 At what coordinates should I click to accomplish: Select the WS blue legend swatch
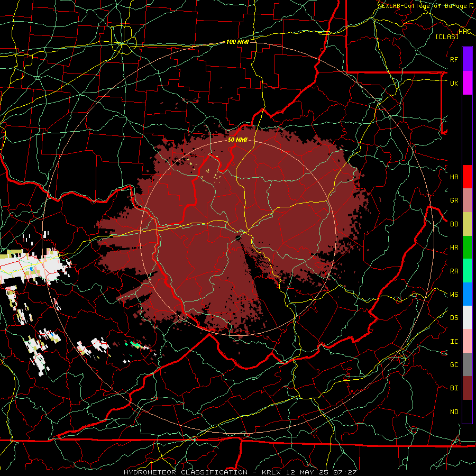coord(467,294)
